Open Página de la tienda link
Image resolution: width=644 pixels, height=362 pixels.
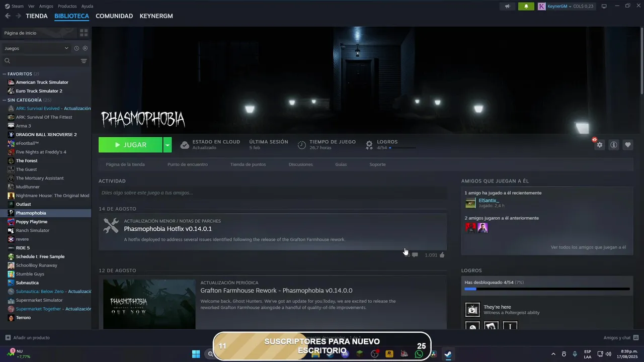(x=125, y=164)
